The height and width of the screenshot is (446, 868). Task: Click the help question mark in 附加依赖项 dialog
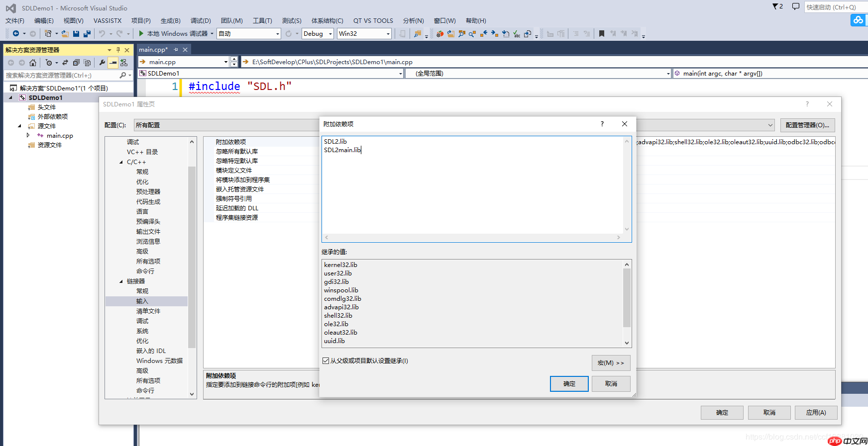pyautogui.click(x=602, y=124)
